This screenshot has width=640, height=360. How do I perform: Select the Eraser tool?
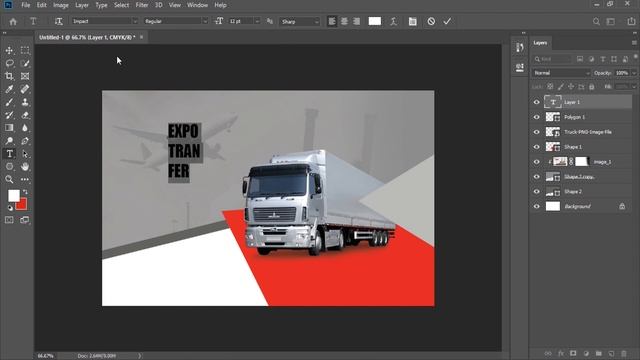coord(25,115)
